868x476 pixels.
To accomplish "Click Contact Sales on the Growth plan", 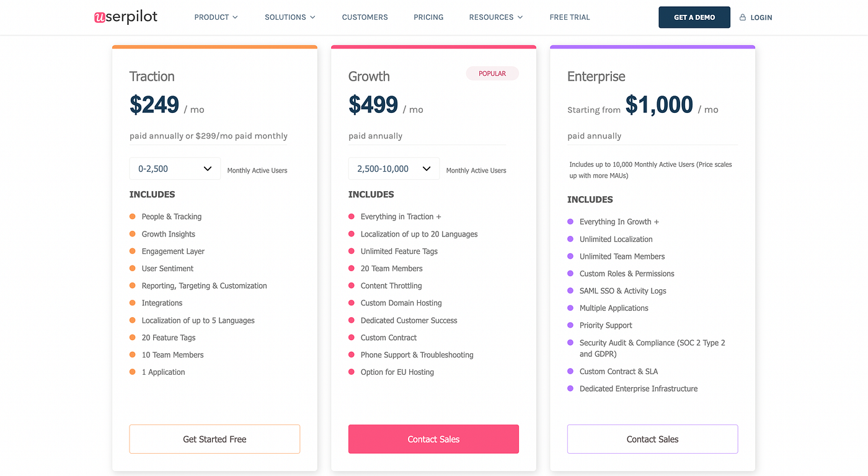I will tap(433, 439).
